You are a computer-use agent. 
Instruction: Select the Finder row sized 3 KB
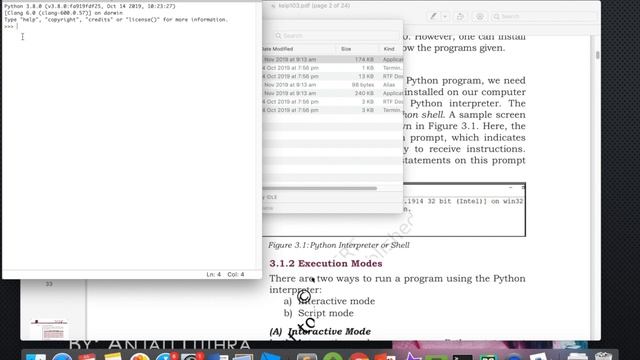(333, 110)
